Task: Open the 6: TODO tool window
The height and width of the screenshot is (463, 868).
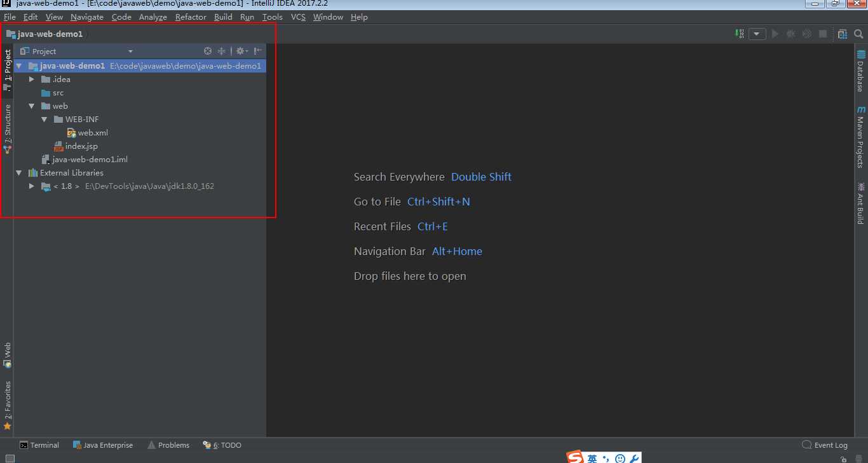Action: click(x=222, y=445)
